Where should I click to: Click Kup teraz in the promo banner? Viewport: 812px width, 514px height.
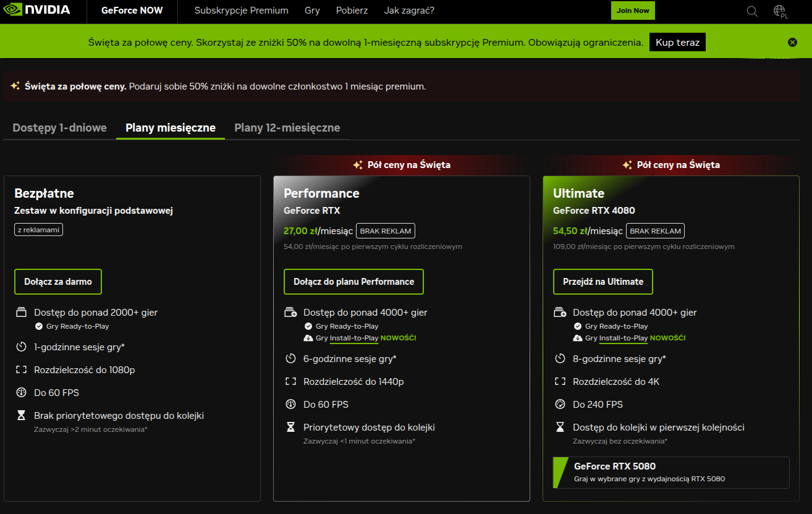(x=677, y=41)
